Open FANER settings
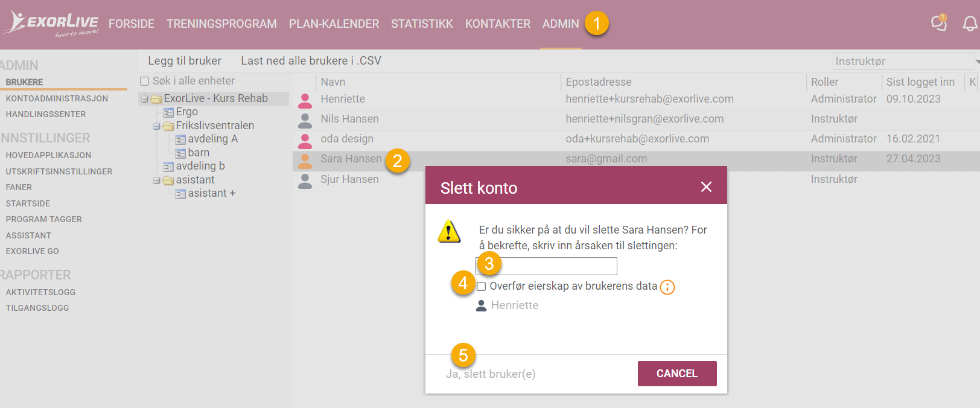Viewport: 980px width, 408px height. (19, 187)
